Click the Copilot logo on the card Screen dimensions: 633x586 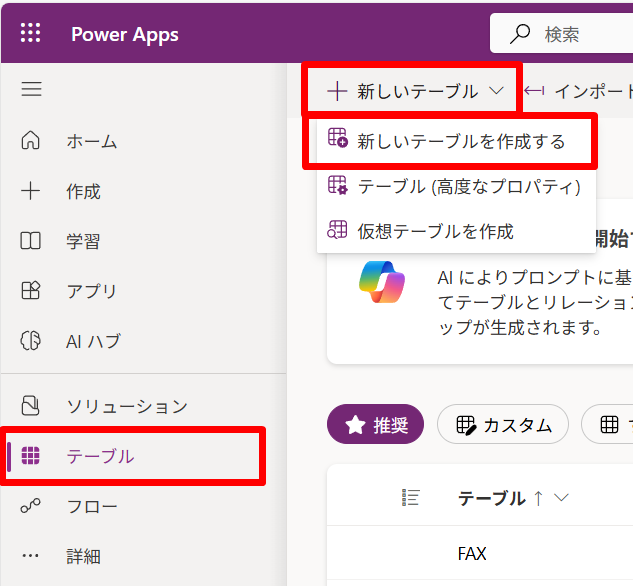(382, 282)
